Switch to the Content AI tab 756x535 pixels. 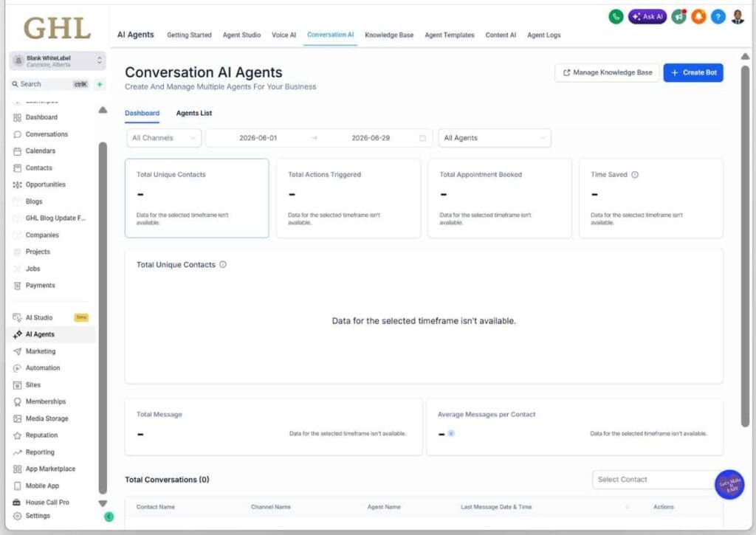click(x=501, y=35)
